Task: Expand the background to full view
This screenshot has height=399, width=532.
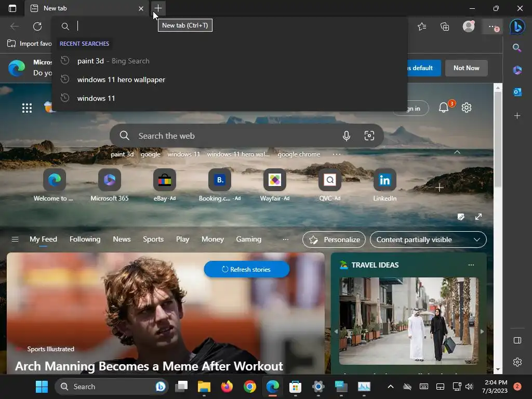Action: click(x=478, y=217)
